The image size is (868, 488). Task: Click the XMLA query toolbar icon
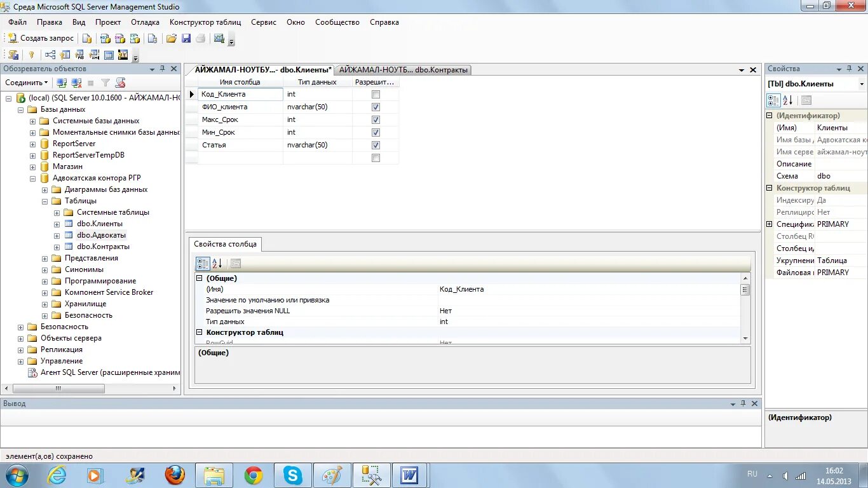click(x=135, y=38)
